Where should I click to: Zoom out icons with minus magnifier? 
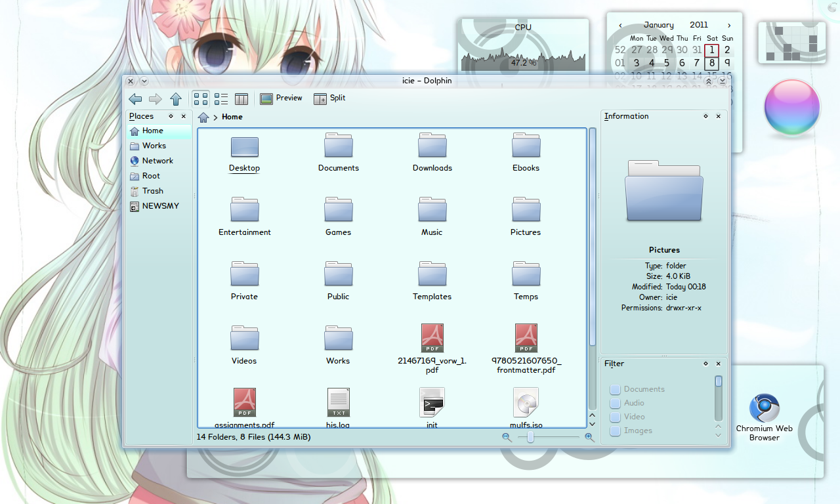click(x=507, y=437)
